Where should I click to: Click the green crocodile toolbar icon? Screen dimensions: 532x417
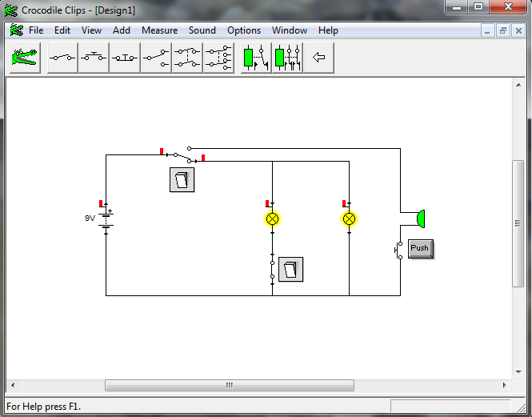[25, 58]
